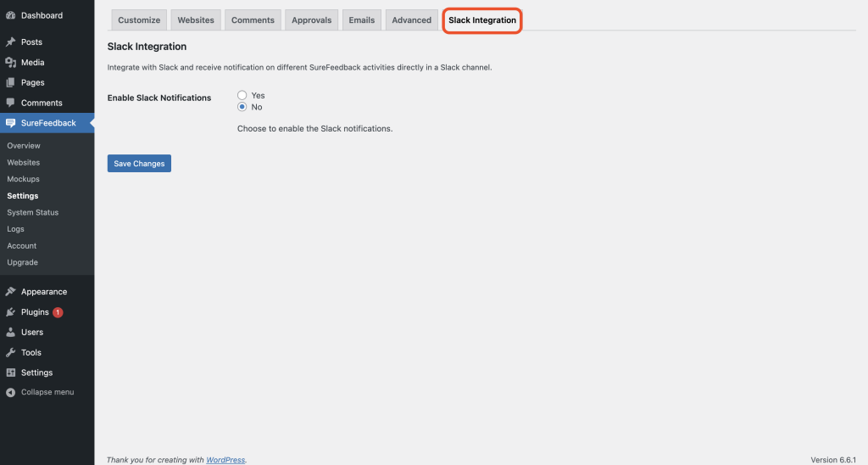The height and width of the screenshot is (465, 868).
Task: Select Yes for Slack Notifications
Action: [242, 95]
